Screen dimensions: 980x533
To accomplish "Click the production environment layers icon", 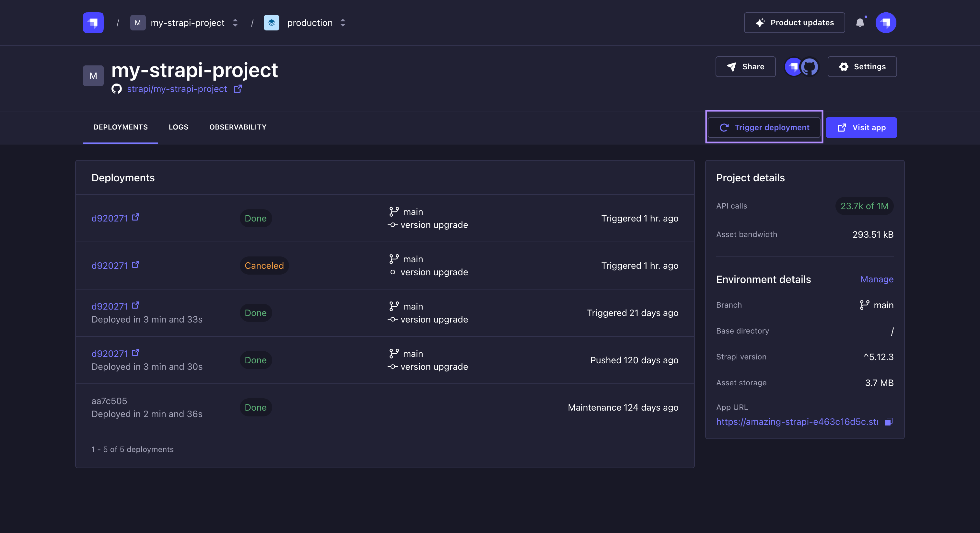I will click(x=271, y=23).
